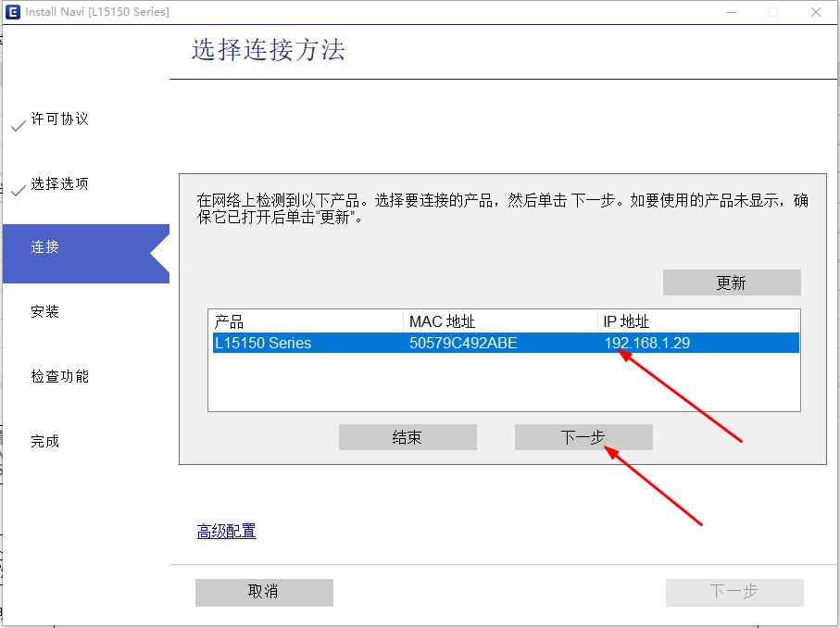This screenshot has height=628, width=840.
Task: Go to the 安装 step
Action: click(45, 312)
